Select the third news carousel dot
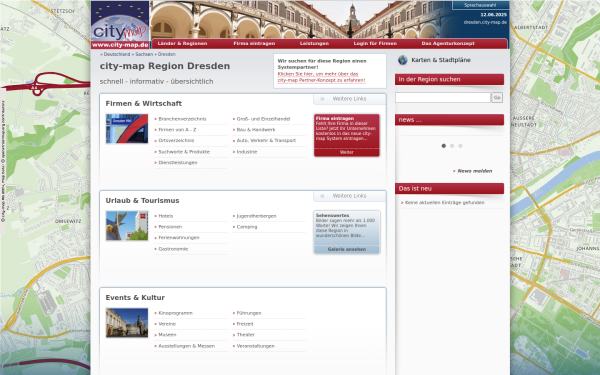Image resolution: width=600 pixels, height=375 pixels. [x=460, y=146]
